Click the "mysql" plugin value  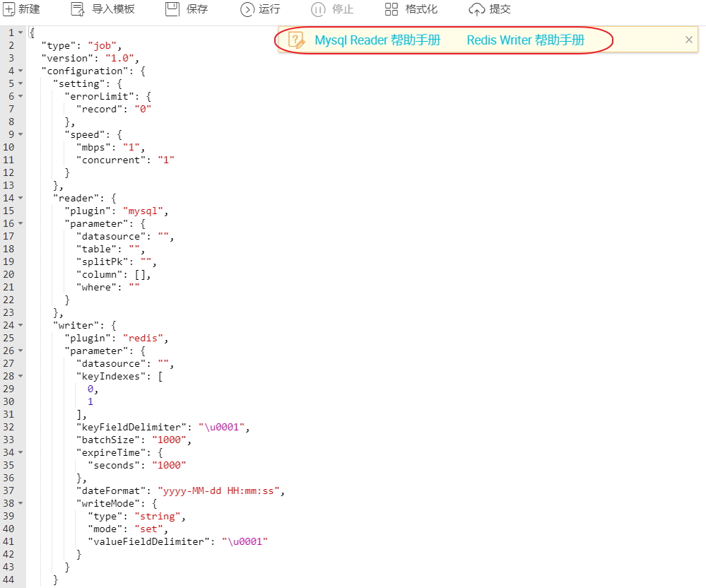click(143, 211)
